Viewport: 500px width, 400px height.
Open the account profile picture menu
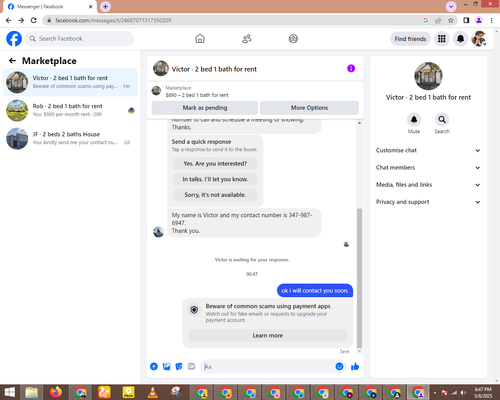click(x=479, y=39)
